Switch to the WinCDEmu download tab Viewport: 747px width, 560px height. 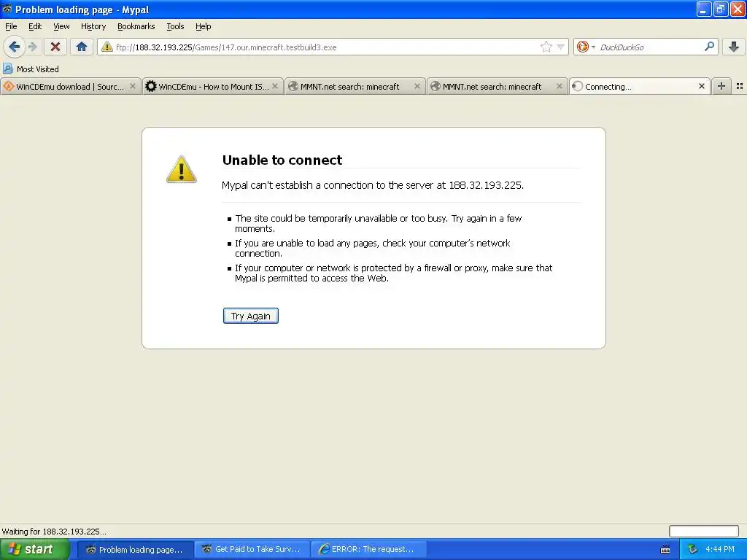(x=70, y=87)
